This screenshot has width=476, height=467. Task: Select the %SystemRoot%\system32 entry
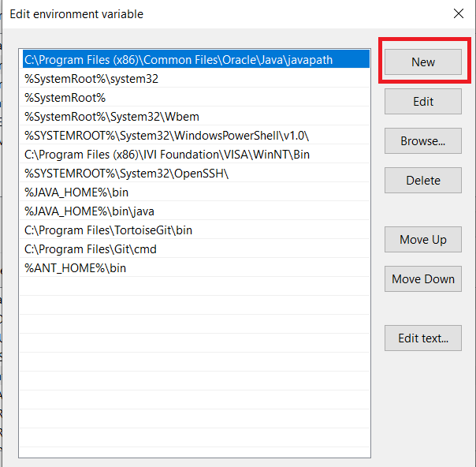(x=195, y=79)
